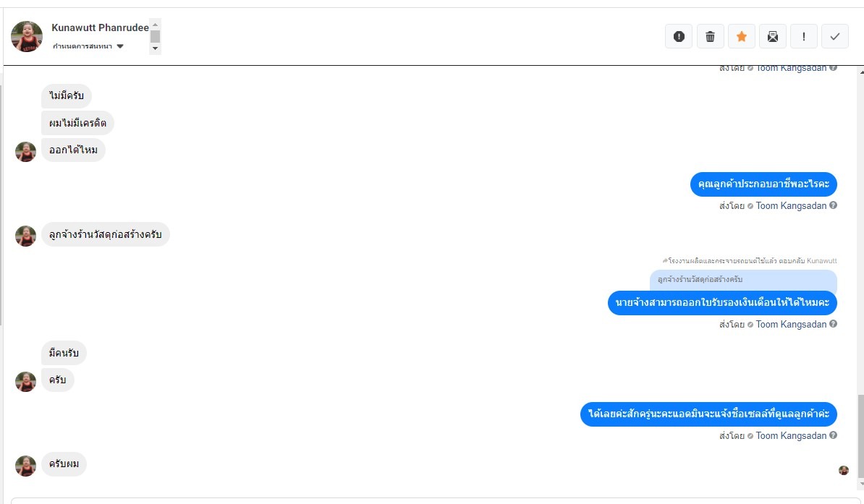
Task: Click the plain exclamation mark button
Action: coord(804,36)
